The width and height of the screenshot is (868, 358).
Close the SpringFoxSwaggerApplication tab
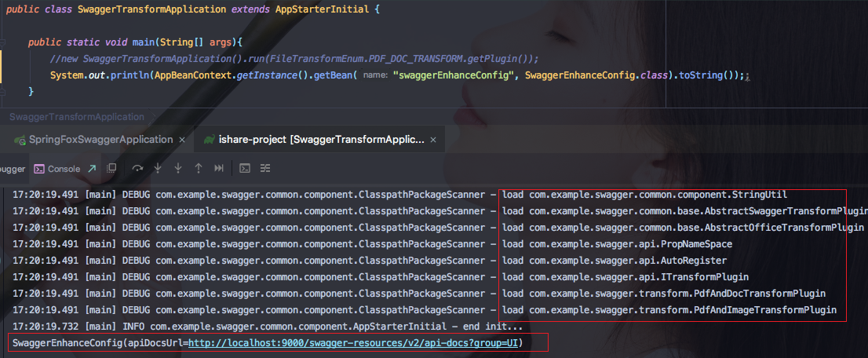pos(183,141)
